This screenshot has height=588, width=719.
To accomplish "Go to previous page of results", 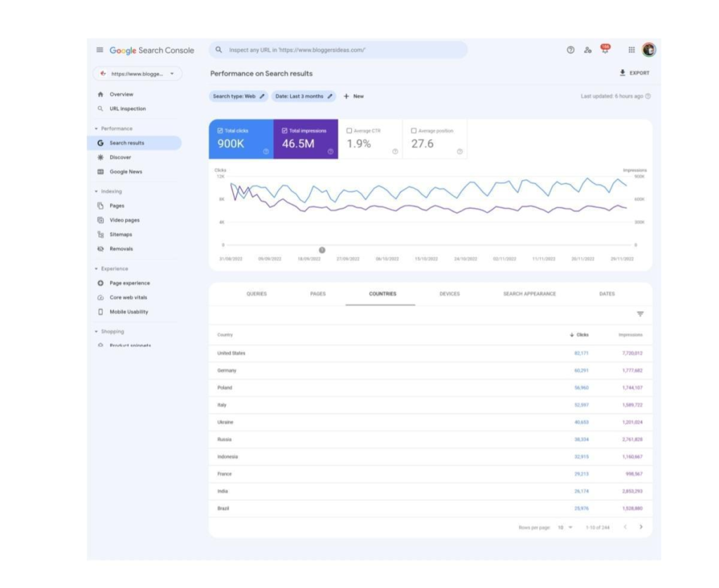I will coord(625,527).
